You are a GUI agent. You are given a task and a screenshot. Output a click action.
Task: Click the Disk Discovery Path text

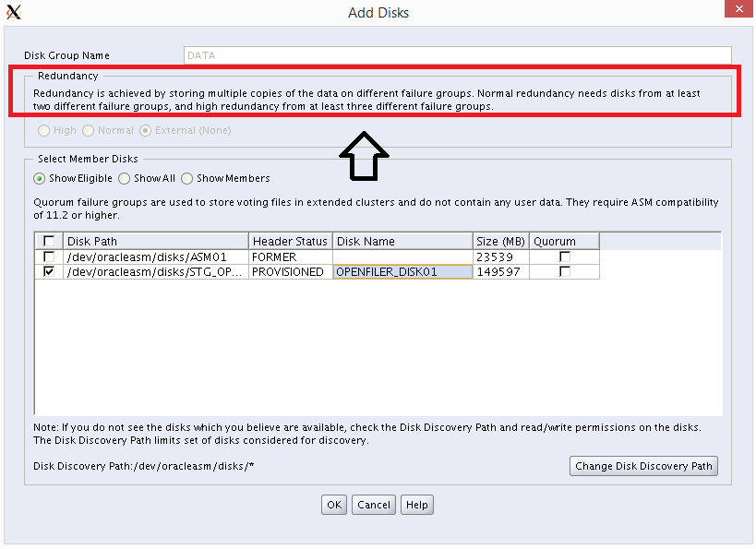144,466
